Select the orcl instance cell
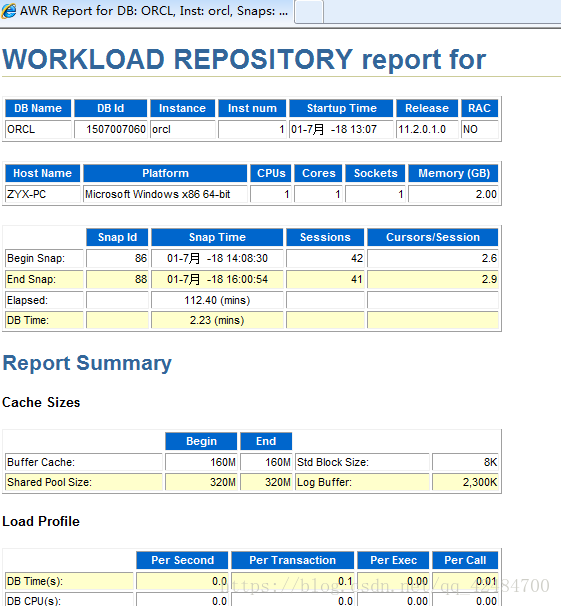 (x=182, y=129)
